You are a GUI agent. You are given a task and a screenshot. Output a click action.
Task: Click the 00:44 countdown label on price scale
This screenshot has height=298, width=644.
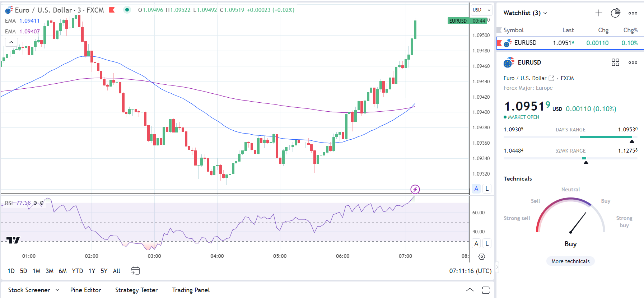pos(479,21)
